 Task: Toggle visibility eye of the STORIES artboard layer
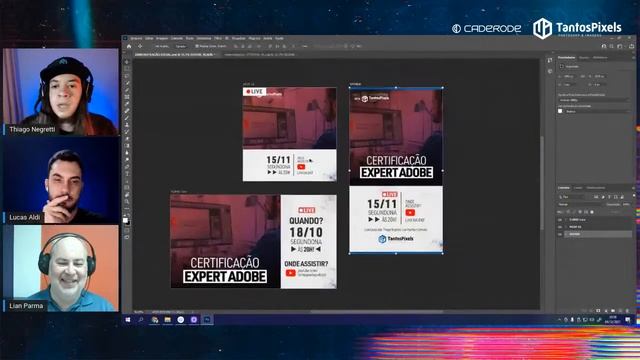pyautogui.click(x=560, y=234)
